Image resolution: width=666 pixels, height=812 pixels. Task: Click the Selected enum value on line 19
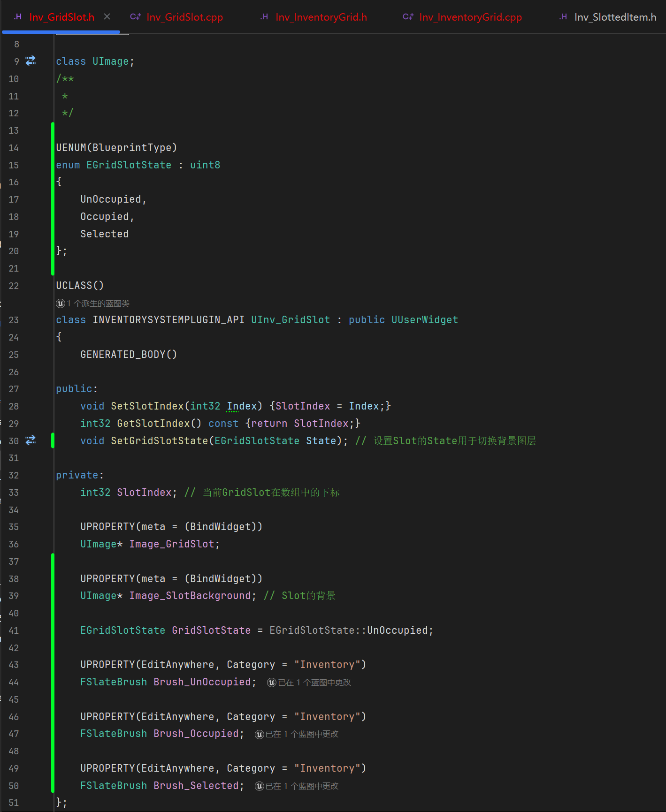105,234
